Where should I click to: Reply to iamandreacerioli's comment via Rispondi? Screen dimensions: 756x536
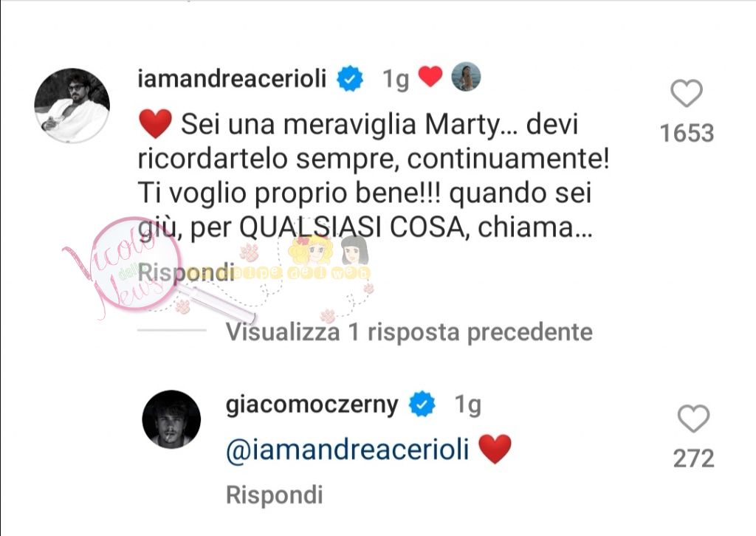tap(186, 272)
